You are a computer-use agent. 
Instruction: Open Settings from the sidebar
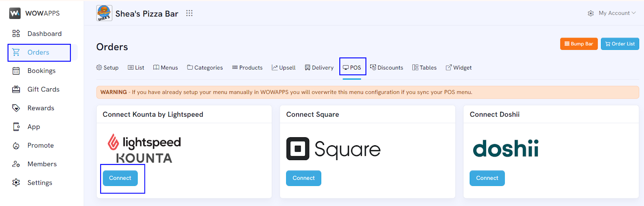(40, 183)
